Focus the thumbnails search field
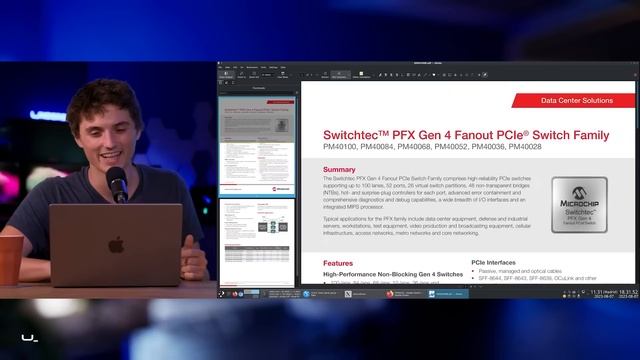Screen dimensions: 640x360 pos(256,93)
